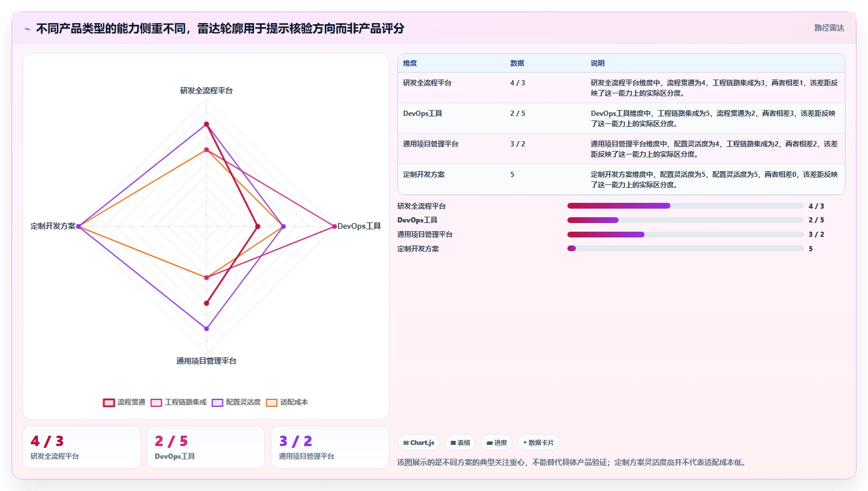Viewport: 868px width, 491px height.
Task: Click the pulse icon beside the page title
Action: (x=27, y=29)
